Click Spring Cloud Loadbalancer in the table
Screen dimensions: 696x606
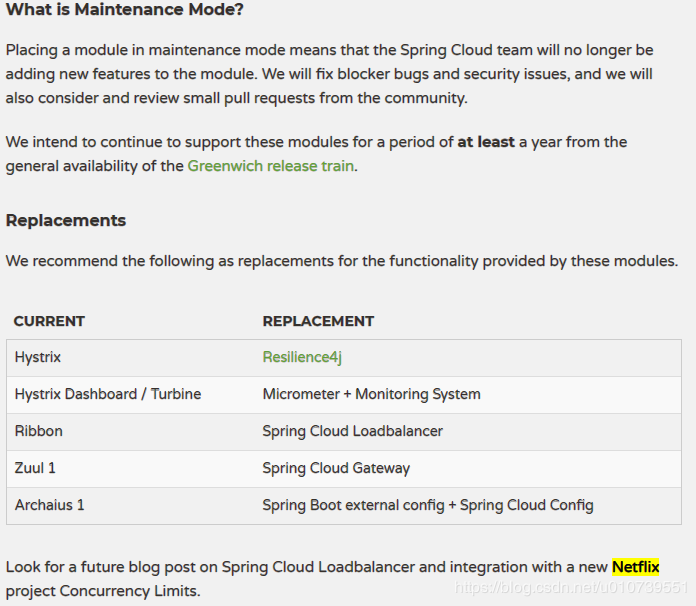tap(352, 431)
